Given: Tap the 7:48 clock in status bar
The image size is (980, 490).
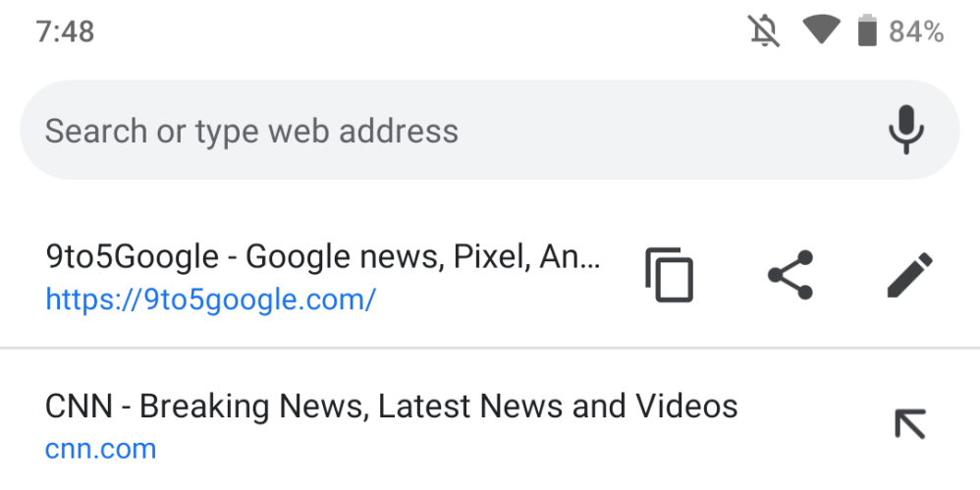Looking at the screenshot, I should point(65,31).
